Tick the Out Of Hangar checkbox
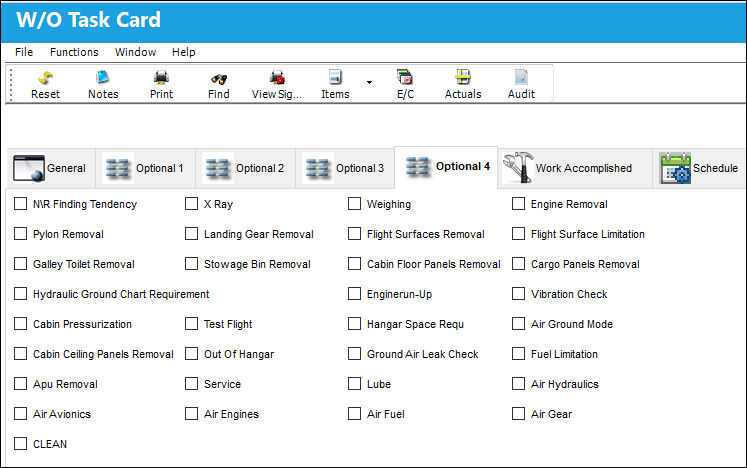 pos(192,354)
